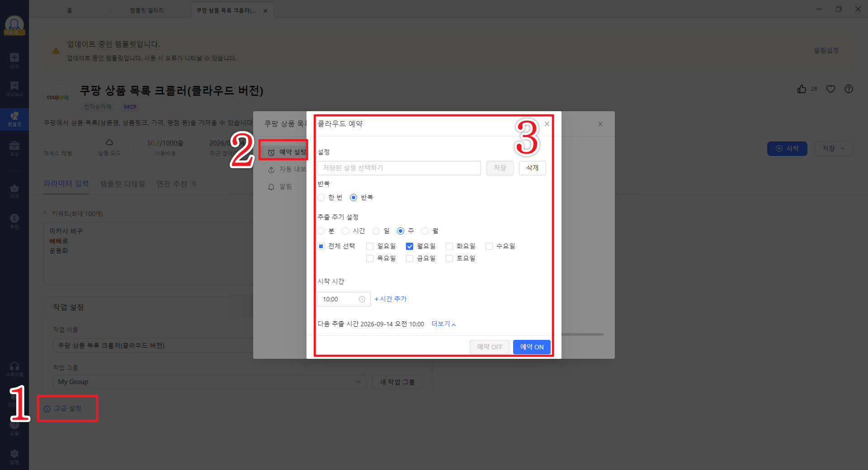
Task: Click the thumbs-up like icon
Action: tap(802, 89)
